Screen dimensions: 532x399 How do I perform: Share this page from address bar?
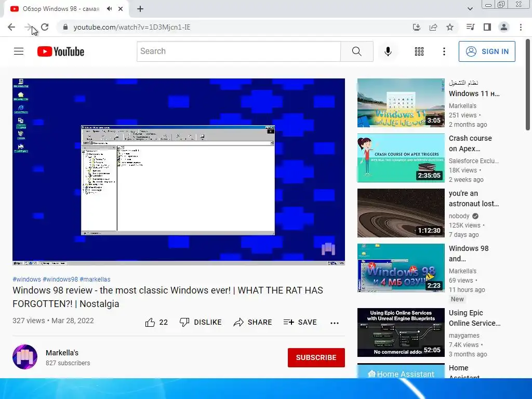[x=433, y=27]
